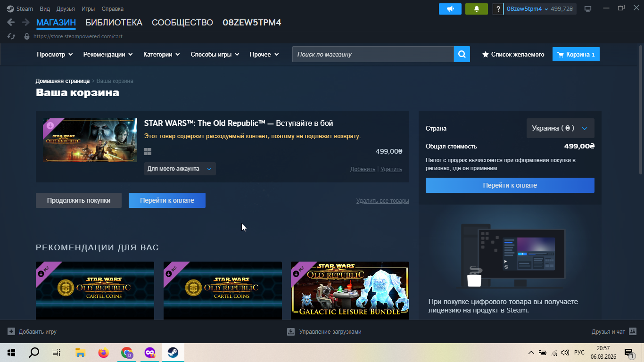Image resolution: width=644 pixels, height=362 pixels.
Task: Launch Firefox from the taskbar
Action: [103, 353]
